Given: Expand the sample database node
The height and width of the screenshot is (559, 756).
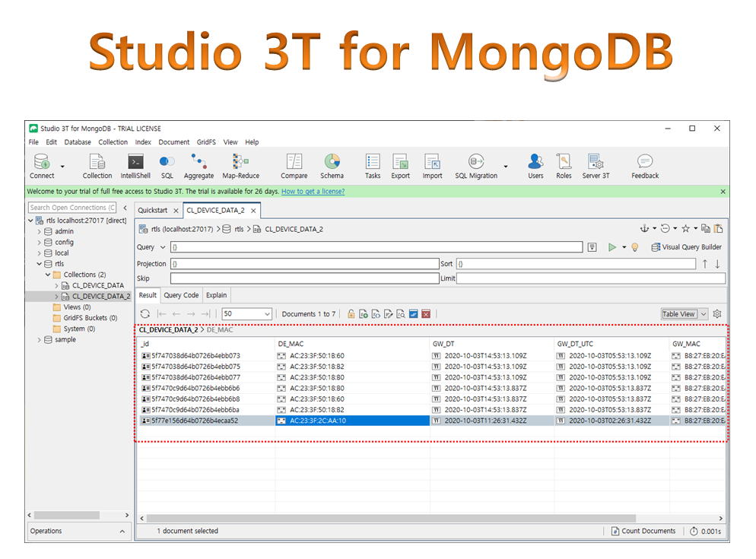Looking at the screenshot, I should 40,339.
